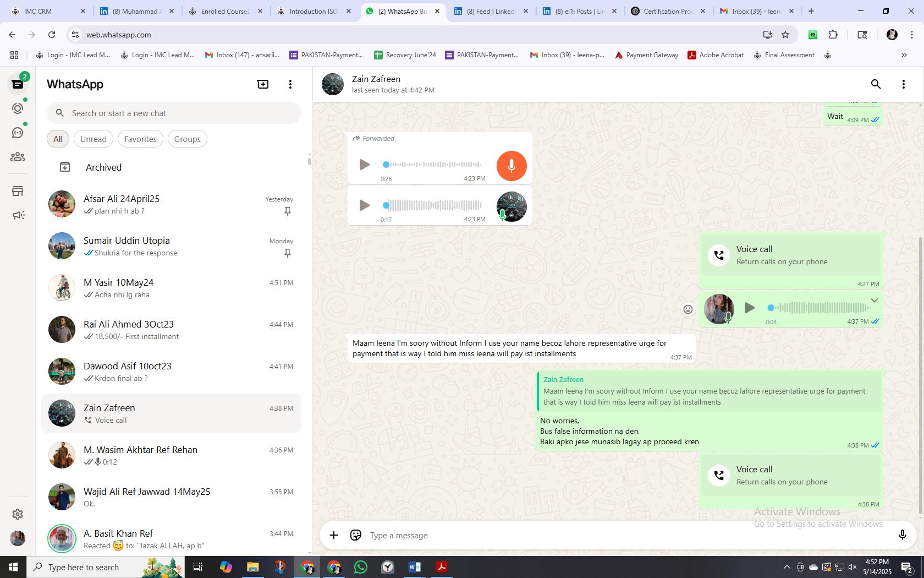Open chat with Dawood Asif 10oct23

172,372
